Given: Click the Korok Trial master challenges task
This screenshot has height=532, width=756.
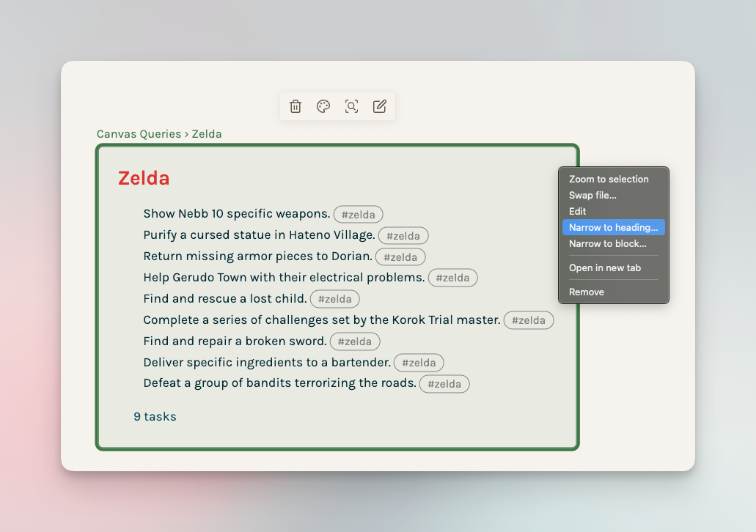Looking at the screenshot, I should coord(322,319).
